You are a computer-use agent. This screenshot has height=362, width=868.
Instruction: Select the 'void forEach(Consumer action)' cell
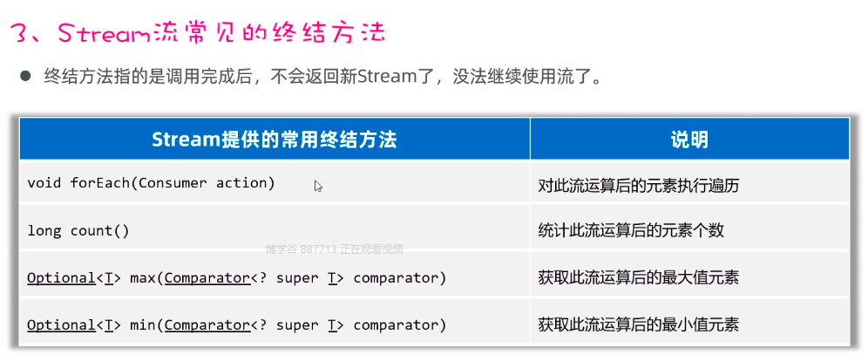click(151, 183)
